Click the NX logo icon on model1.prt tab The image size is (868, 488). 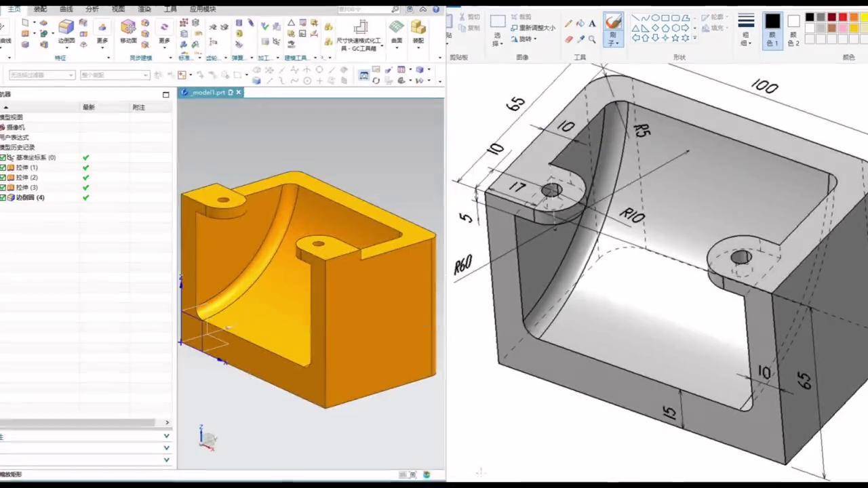coord(184,92)
